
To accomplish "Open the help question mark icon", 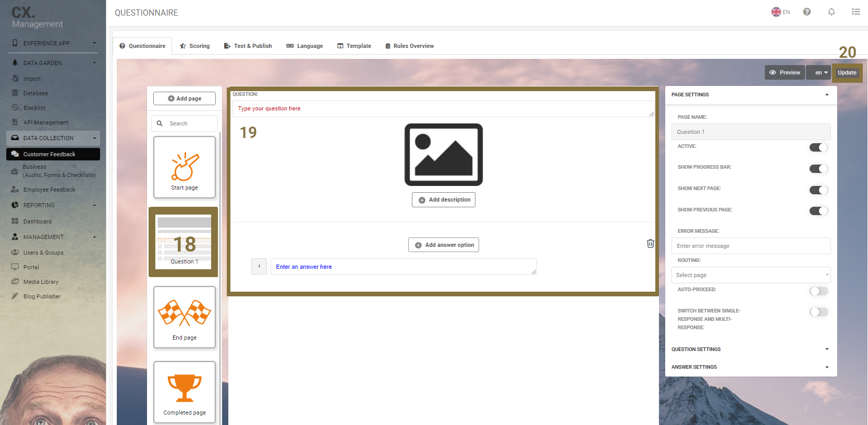I will pos(806,12).
